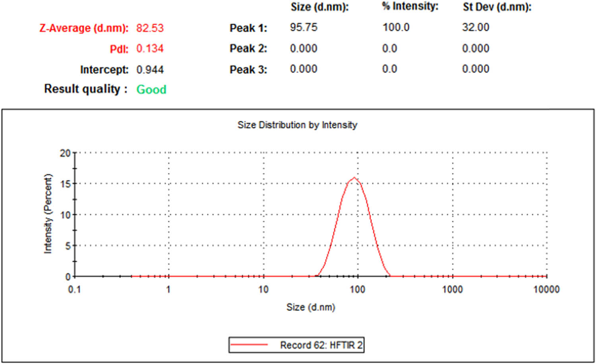Select Peak 1 standard deviation 32.00
The image size is (596, 364).
(475, 27)
